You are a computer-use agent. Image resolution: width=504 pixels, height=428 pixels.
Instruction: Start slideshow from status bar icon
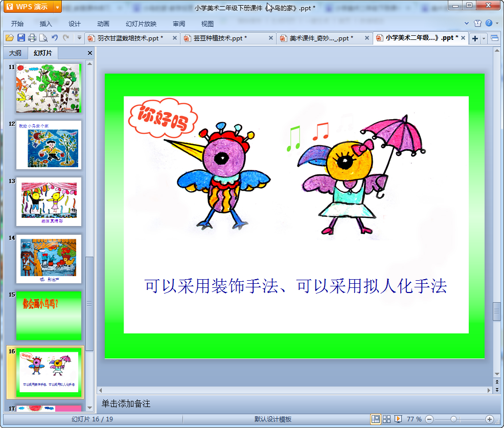(x=398, y=419)
